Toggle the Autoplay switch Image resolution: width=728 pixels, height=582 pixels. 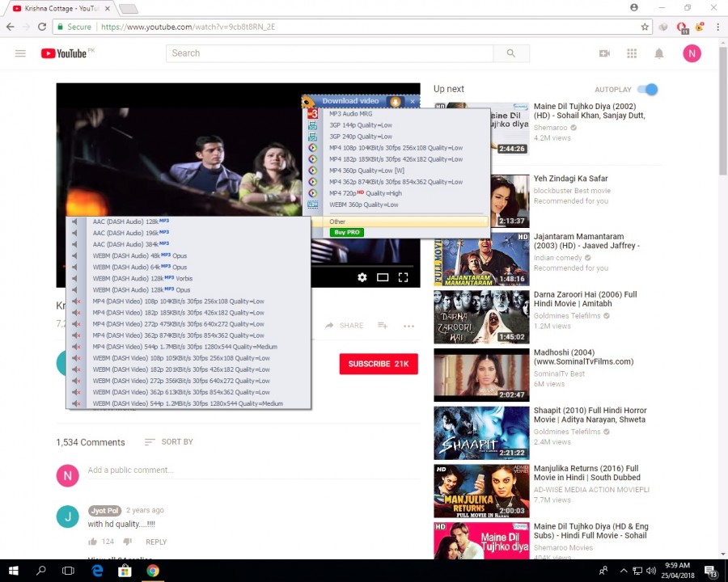(x=648, y=89)
